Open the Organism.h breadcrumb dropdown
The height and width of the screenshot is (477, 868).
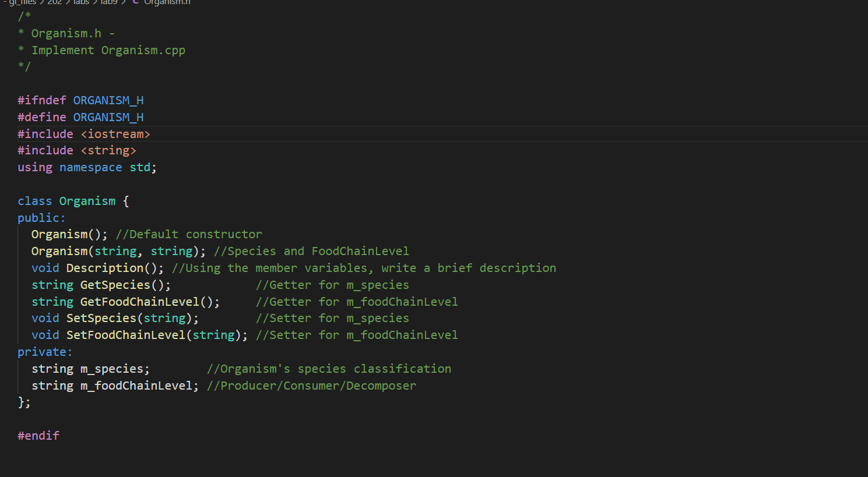[x=167, y=2]
